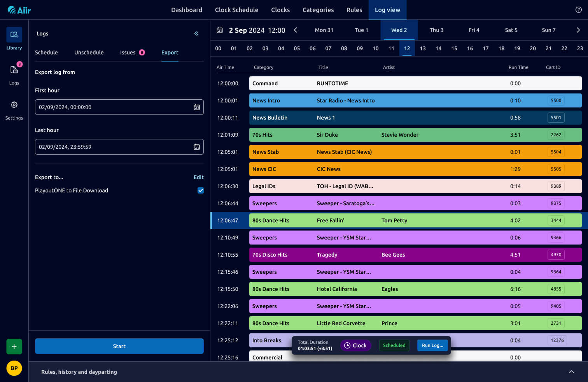Jump to hour 00
This screenshot has height=382, width=588.
[218, 48]
